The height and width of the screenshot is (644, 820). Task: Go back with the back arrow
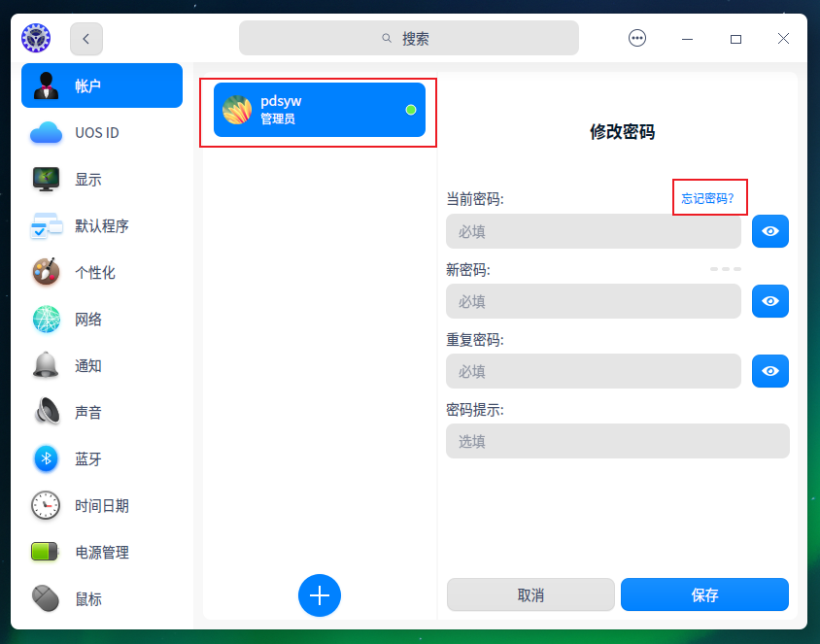85,38
